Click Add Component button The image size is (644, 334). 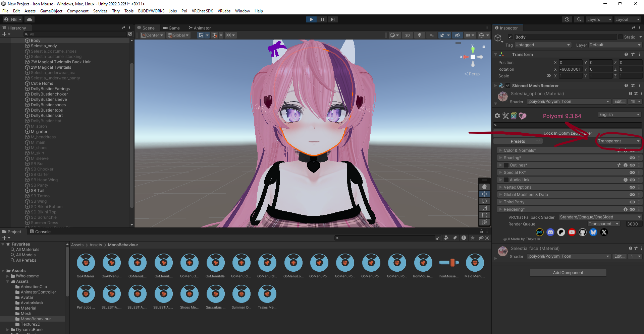568,273
